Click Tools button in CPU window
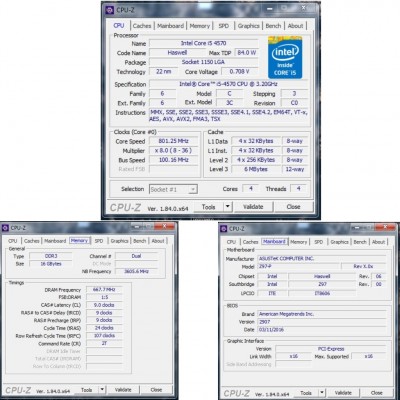 pyautogui.click(x=209, y=207)
